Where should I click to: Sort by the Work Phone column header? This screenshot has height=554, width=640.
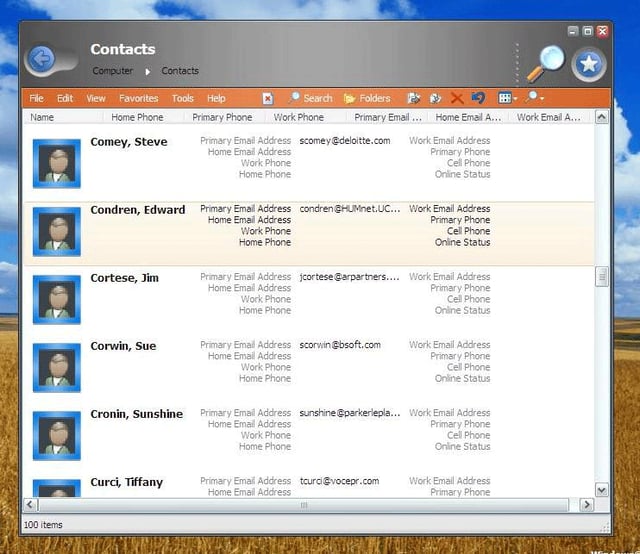[x=305, y=117]
